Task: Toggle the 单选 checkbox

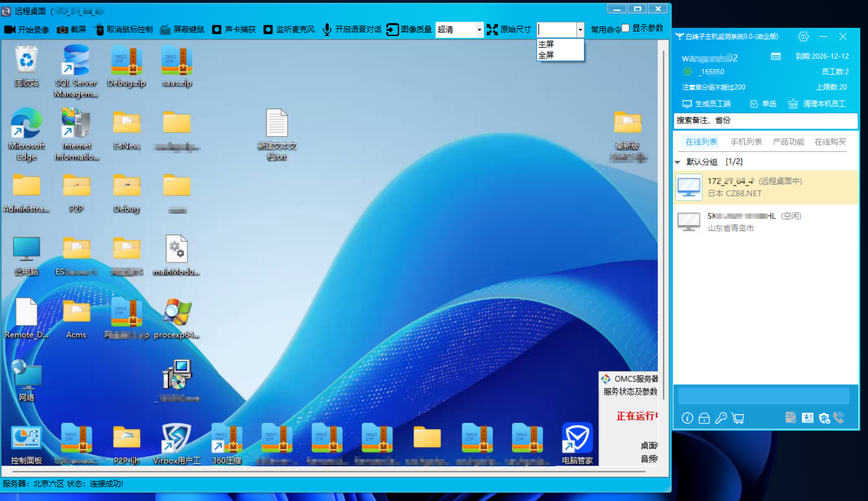Action: pyautogui.click(x=754, y=104)
